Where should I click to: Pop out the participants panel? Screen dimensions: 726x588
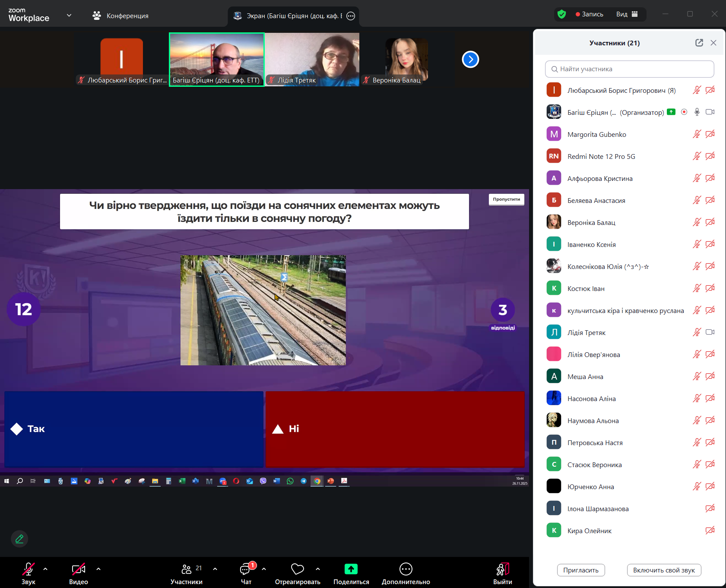pos(699,43)
